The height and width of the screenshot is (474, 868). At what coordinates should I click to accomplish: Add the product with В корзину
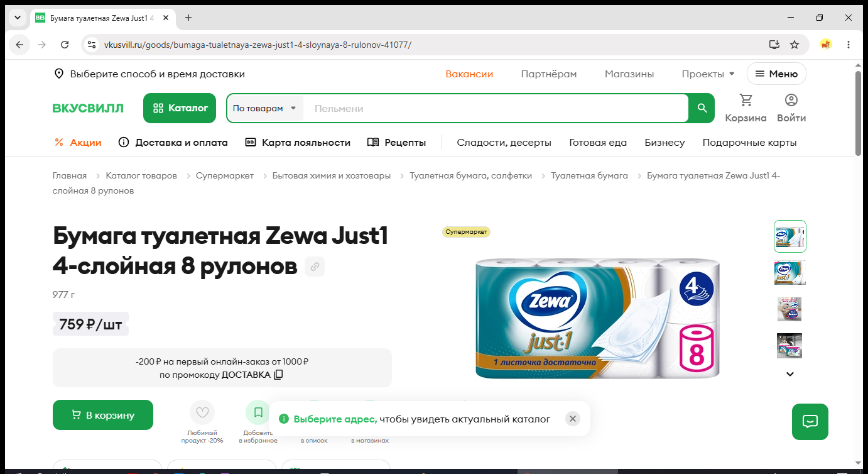point(103,415)
